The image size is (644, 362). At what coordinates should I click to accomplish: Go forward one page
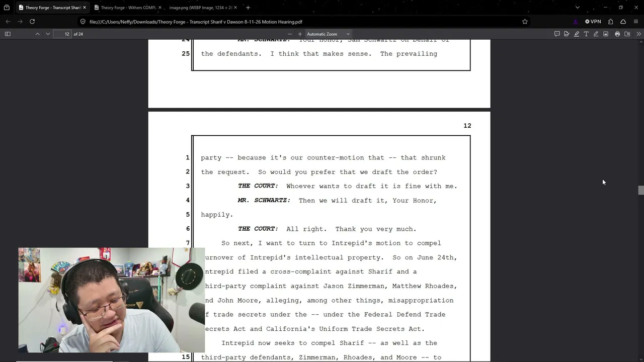tap(20, 22)
